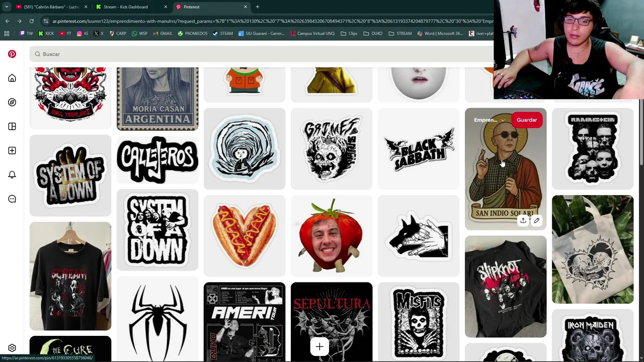This screenshot has width=644, height=362.
Task: Open the Callejeros logo pin
Action: [157, 159]
